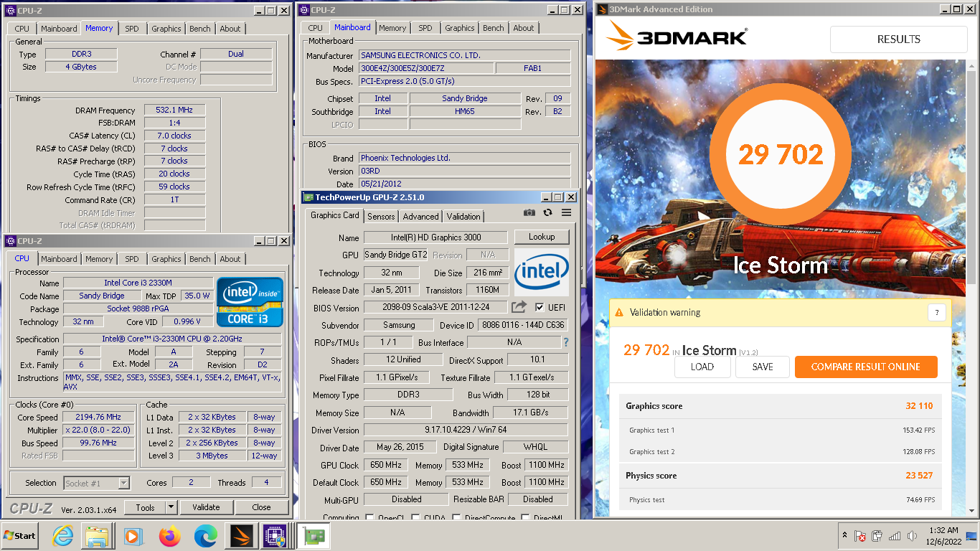Open the volume speaker icon in tray
980x551 pixels.
(912, 536)
